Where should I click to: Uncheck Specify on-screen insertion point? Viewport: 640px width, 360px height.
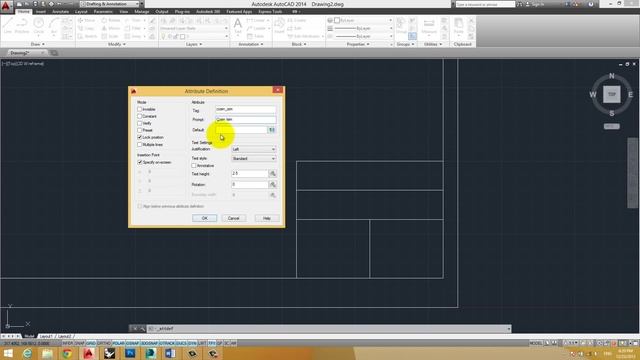pos(140,162)
